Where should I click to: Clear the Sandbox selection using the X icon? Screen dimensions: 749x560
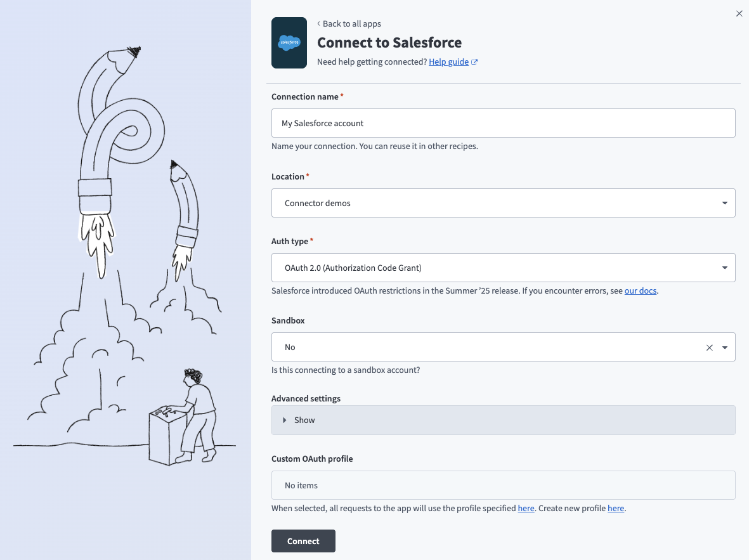click(709, 348)
